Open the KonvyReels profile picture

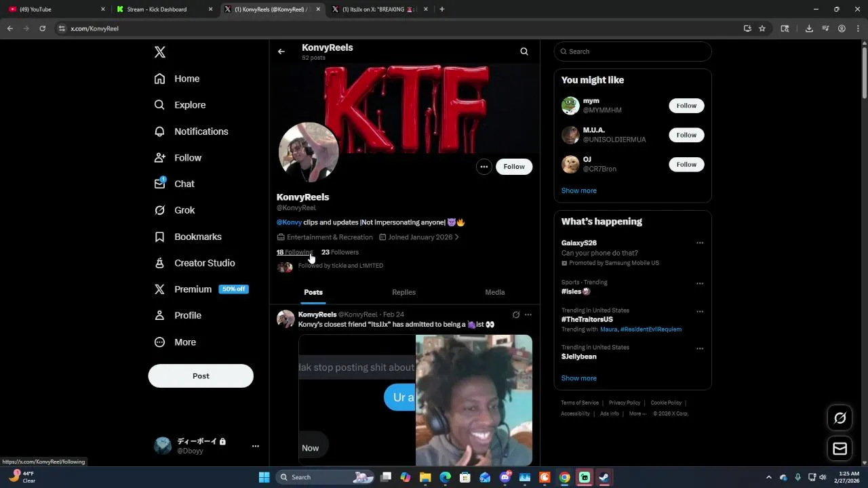point(309,152)
